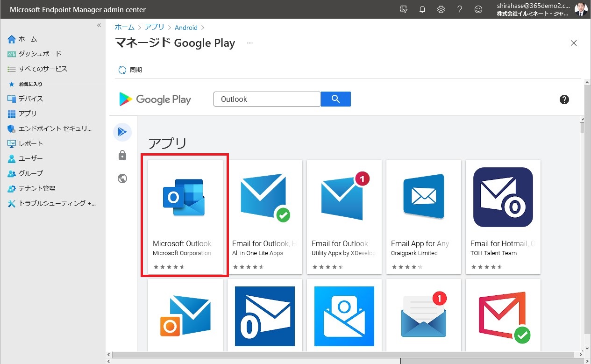Click the user profile avatar

581,9
